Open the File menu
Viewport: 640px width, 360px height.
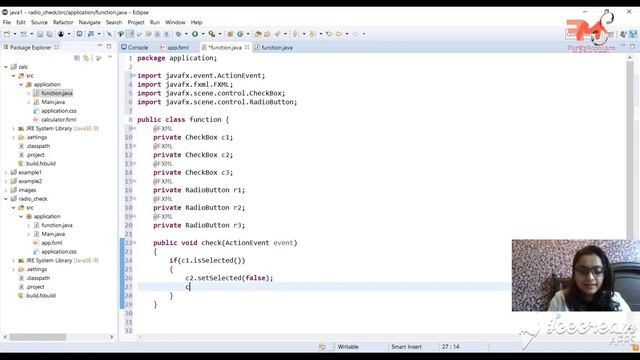pos(7,22)
